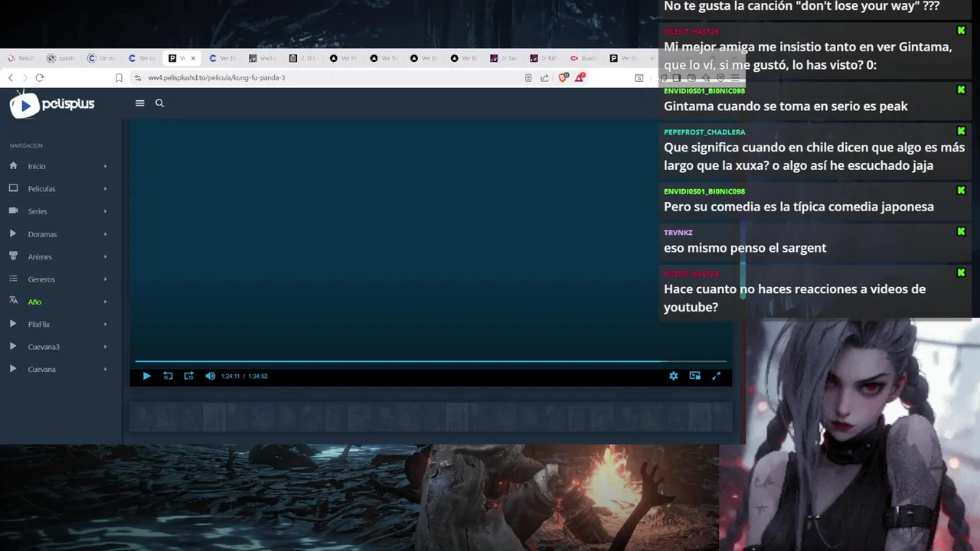Click the video frame thumbnail strip
The image size is (980, 551).
coord(431,418)
